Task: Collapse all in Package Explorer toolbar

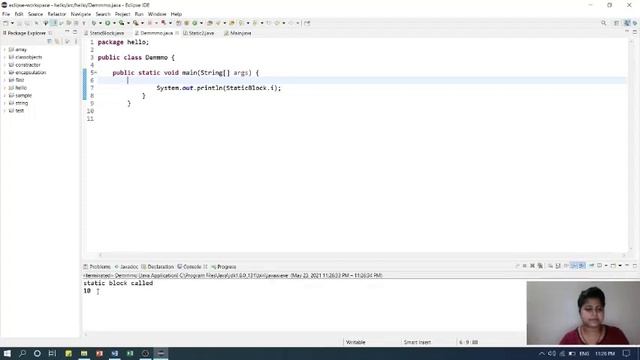Action: click(49, 41)
